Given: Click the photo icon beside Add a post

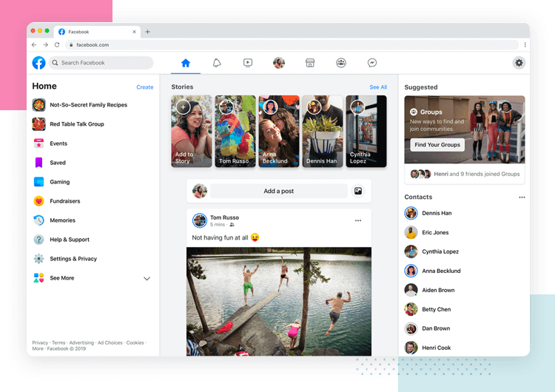Looking at the screenshot, I should pos(358,191).
